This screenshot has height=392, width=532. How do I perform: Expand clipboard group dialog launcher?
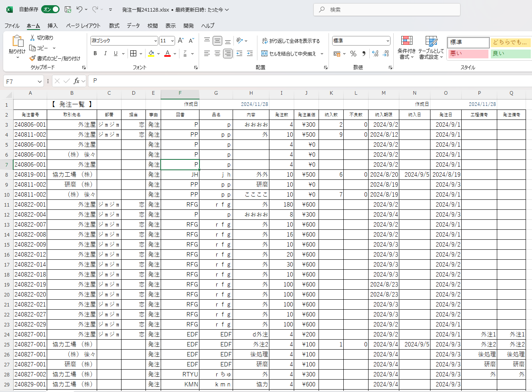click(84, 68)
